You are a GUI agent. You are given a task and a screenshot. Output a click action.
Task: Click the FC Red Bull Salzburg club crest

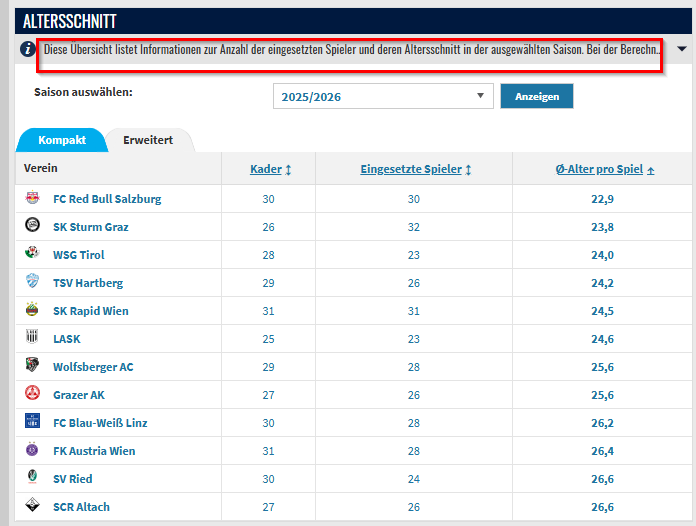(32, 198)
